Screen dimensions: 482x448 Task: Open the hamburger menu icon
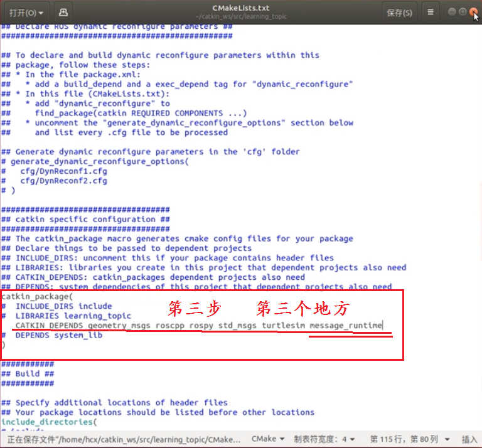tap(431, 13)
